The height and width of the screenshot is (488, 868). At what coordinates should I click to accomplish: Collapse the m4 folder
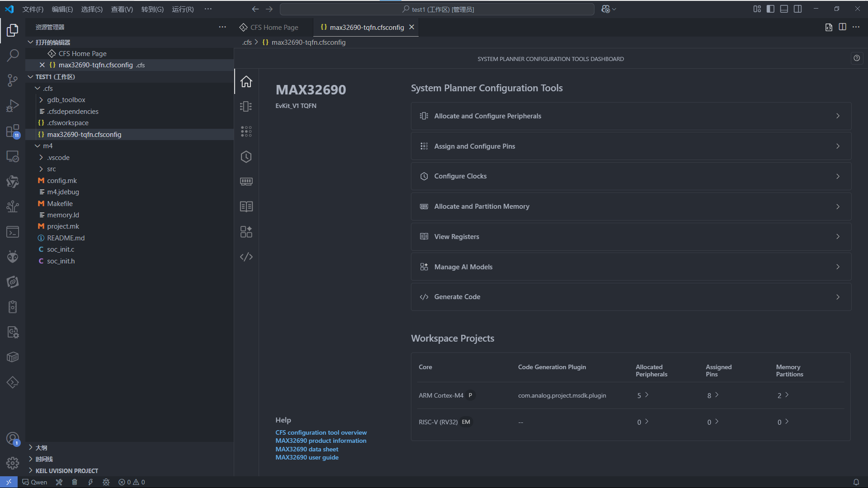click(x=130, y=146)
